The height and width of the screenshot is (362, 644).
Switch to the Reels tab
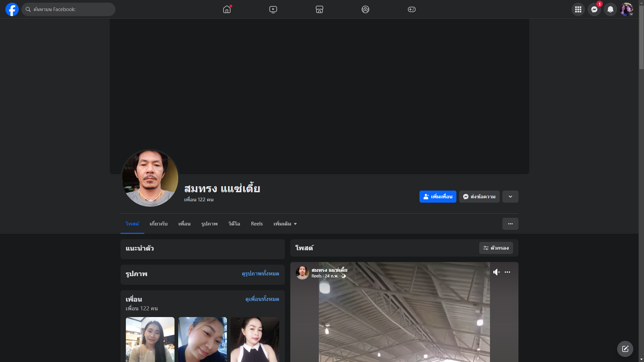point(257,224)
